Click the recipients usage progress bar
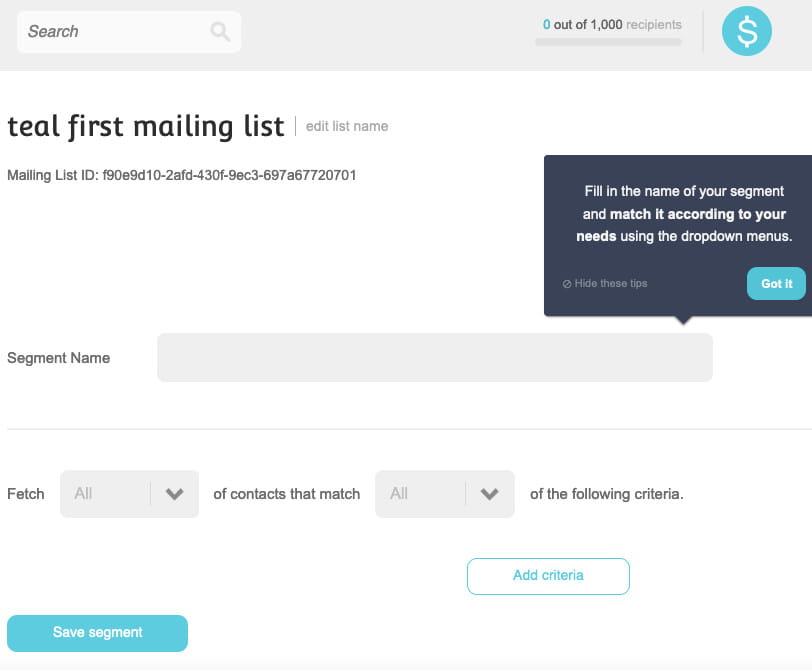This screenshot has width=812, height=670. [608, 42]
